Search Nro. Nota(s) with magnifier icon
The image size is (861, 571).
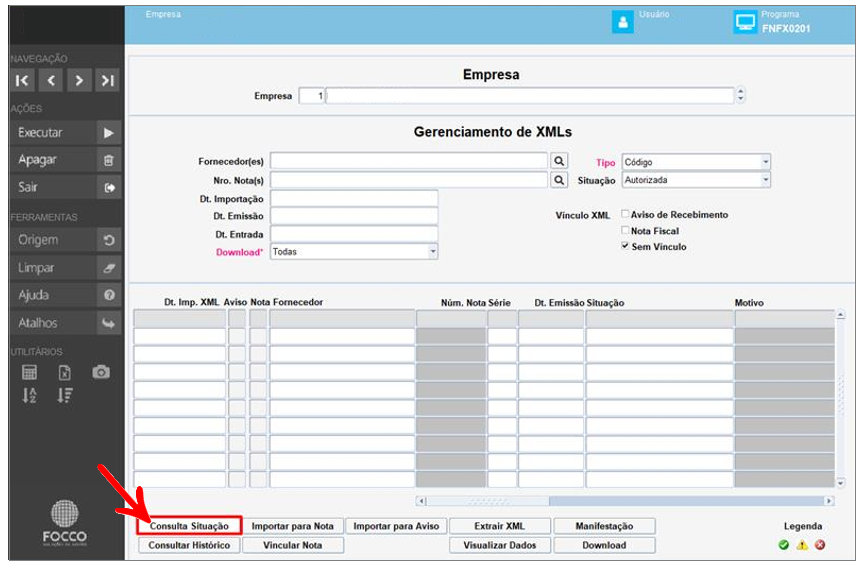coord(559,180)
